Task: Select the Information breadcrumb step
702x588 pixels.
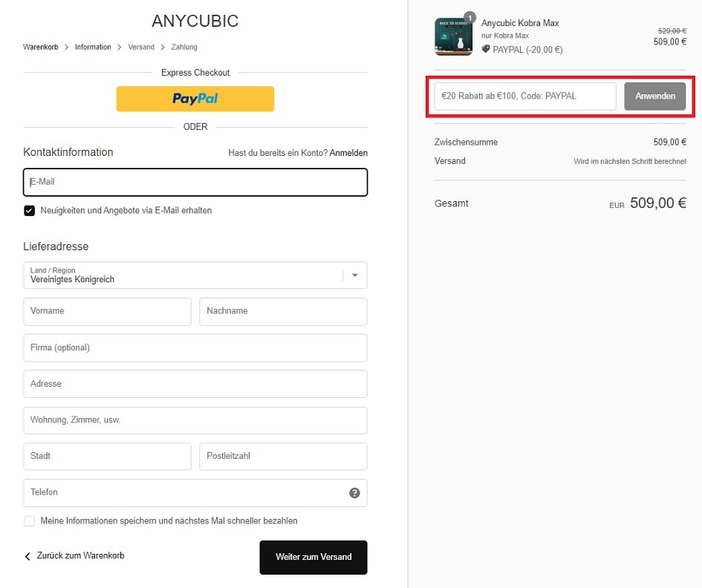Action: click(93, 47)
